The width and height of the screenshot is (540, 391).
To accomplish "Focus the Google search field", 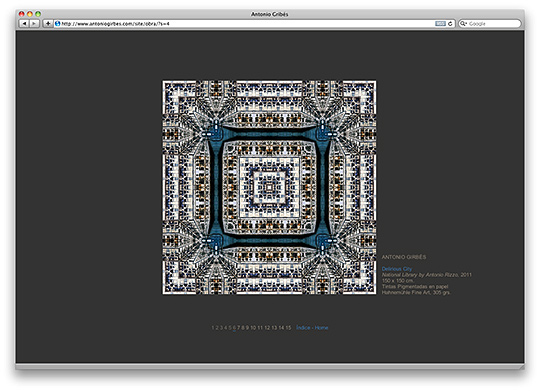I will click(x=490, y=23).
